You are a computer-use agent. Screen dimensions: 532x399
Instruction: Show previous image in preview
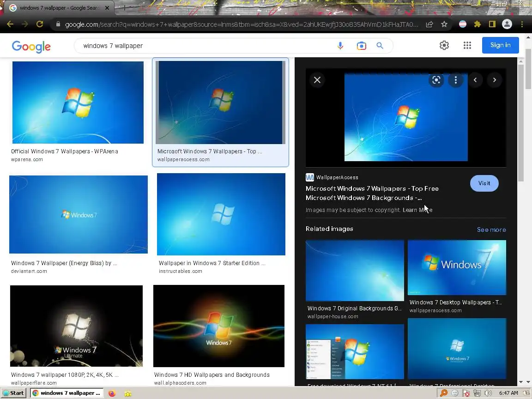click(475, 80)
